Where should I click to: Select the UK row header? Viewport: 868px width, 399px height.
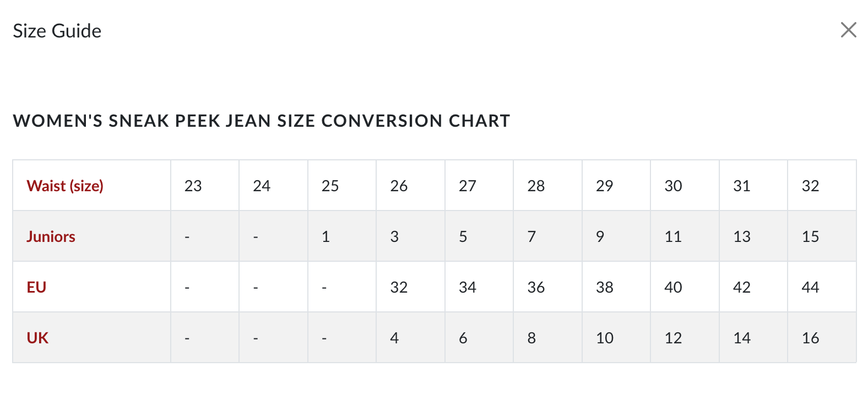(x=91, y=338)
